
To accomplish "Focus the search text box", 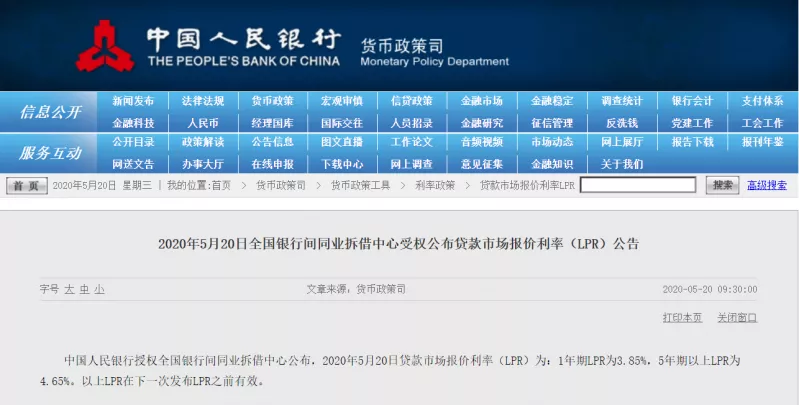I will [638, 184].
